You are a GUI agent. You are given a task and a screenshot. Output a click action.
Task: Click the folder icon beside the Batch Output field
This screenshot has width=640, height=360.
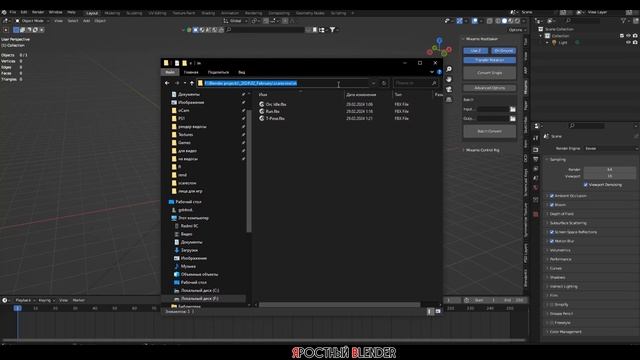coord(513,118)
